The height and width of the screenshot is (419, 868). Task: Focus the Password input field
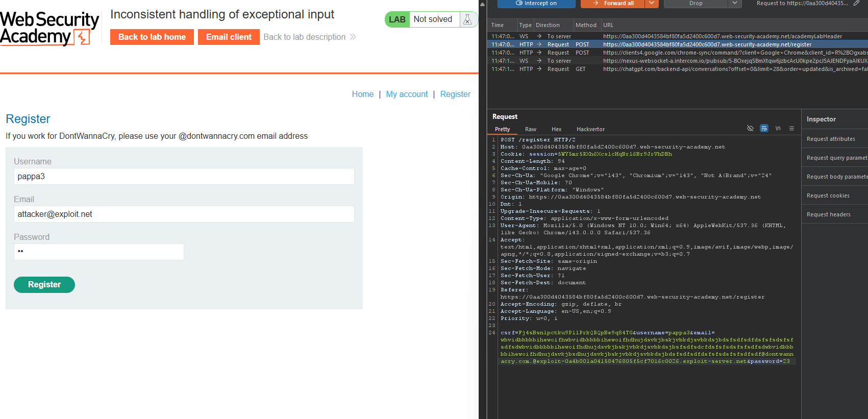(x=99, y=252)
